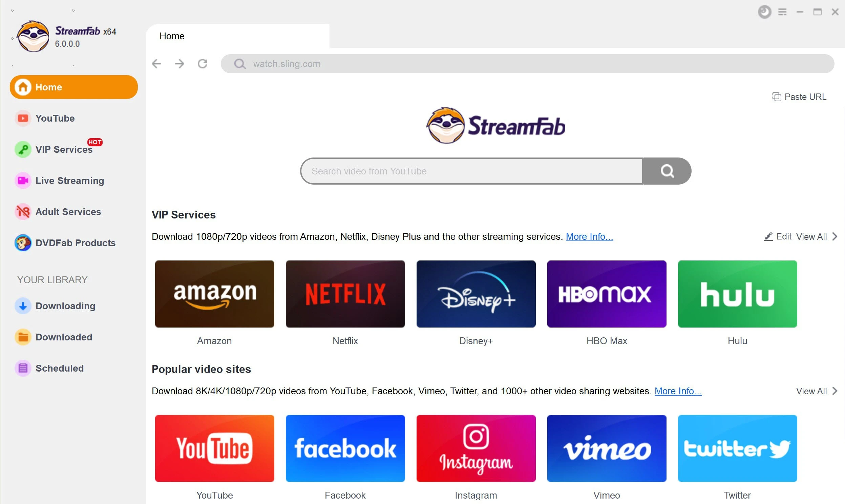Click View All for VIP Services

click(x=811, y=237)
